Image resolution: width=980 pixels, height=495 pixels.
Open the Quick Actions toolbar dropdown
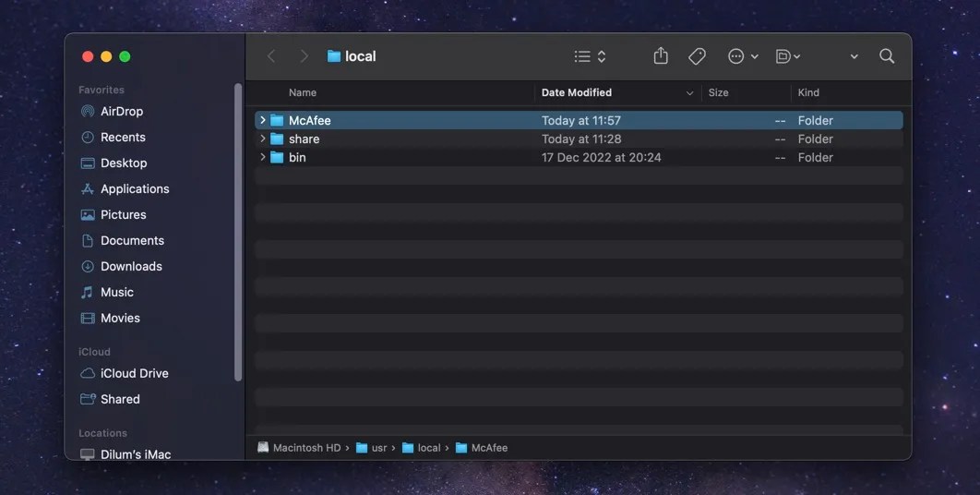[787, 56]
